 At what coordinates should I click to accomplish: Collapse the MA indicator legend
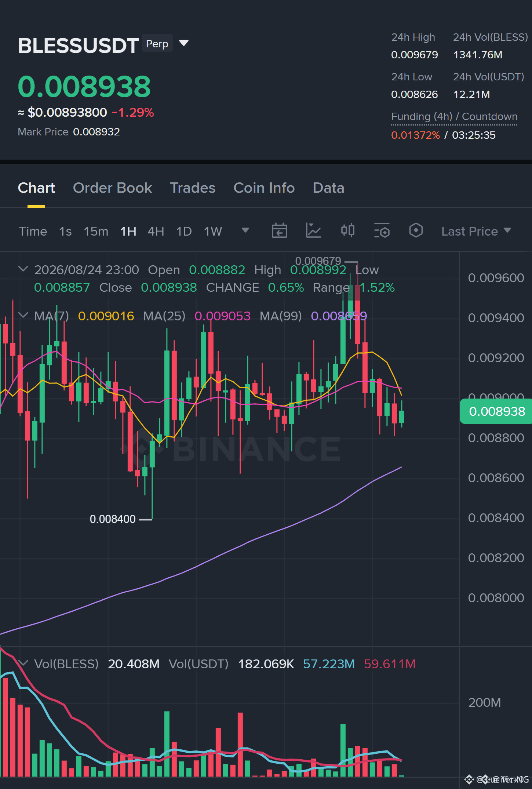point(23,315)
